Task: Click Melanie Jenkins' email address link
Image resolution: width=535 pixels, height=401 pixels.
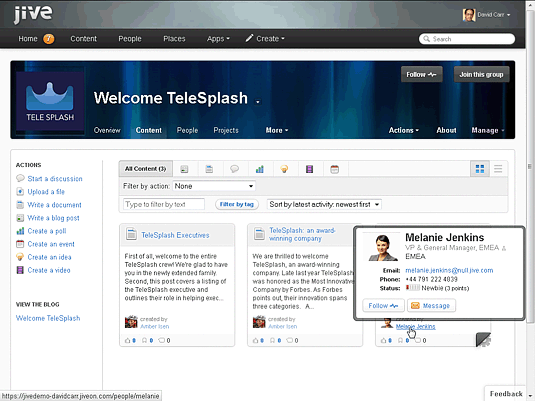Action: [449, 270]
